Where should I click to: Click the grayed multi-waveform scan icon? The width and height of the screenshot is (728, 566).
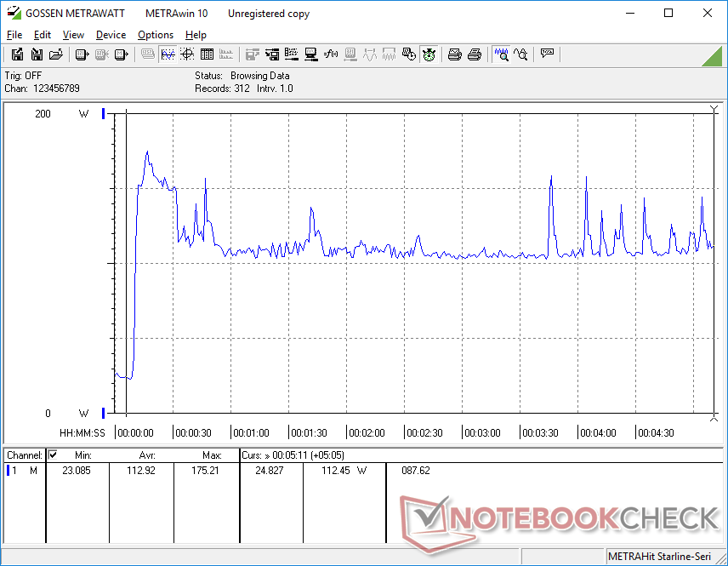click(x=389, y=54)
